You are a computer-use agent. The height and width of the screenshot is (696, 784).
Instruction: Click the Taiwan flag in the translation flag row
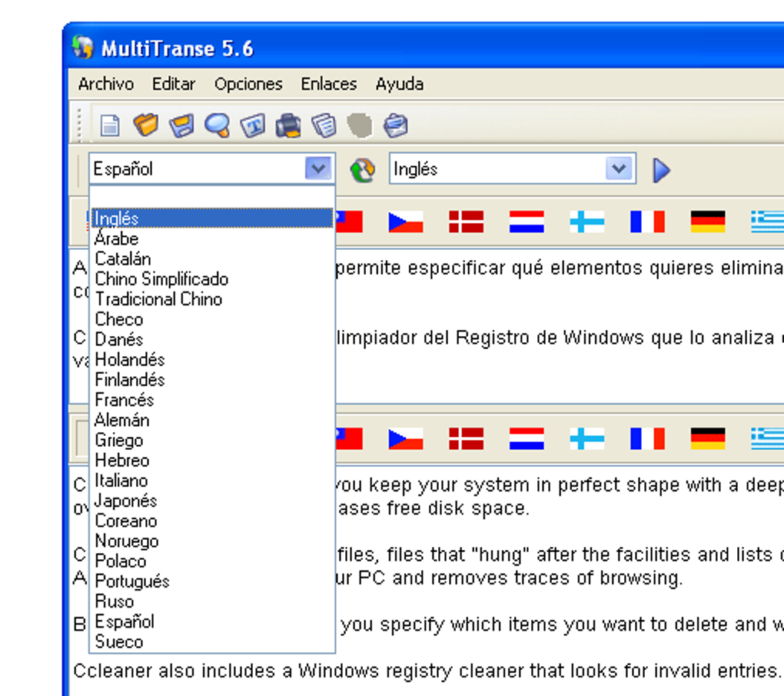[x=349, y=439]
